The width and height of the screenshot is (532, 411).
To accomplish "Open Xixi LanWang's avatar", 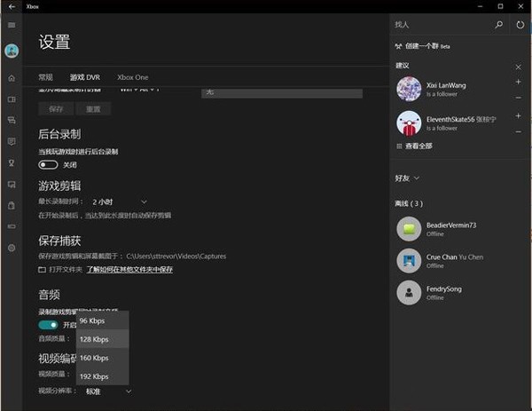I will [409, 89].
